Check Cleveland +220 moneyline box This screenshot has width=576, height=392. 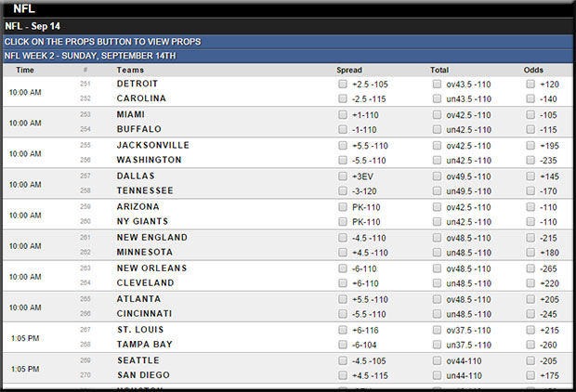click(x=530, y=283)
